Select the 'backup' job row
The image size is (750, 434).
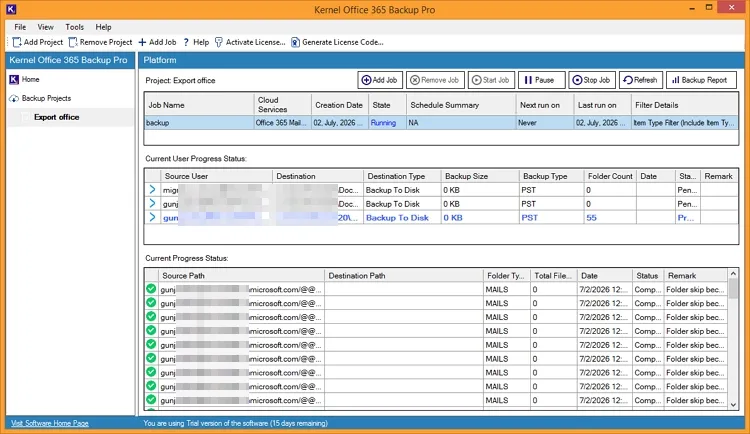(441, 123)
